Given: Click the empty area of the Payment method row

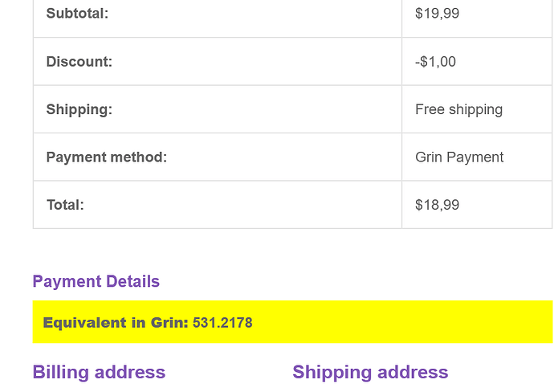Looking at the screenshot, I should (x=283, y=157).
